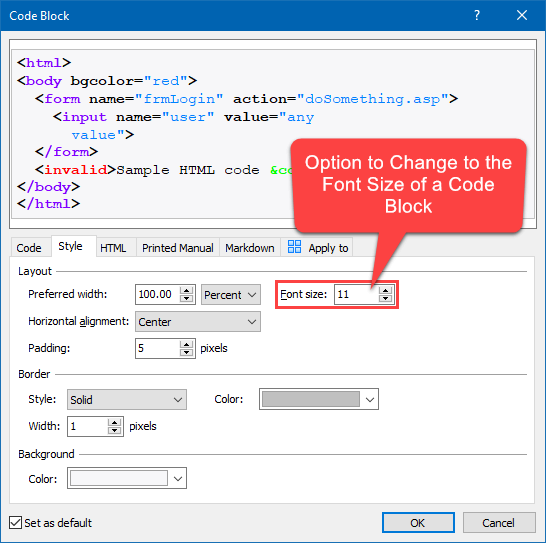546x543 pixels.
Task: Decrease Font size with down arrow
Action: [385, 298]
